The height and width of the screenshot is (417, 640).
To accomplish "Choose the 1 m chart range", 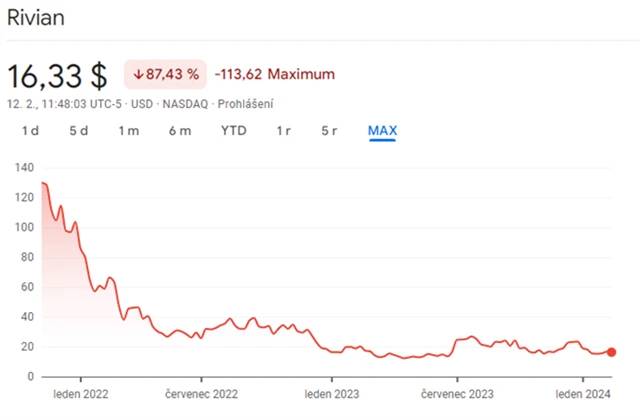I will tap(128, 131).
